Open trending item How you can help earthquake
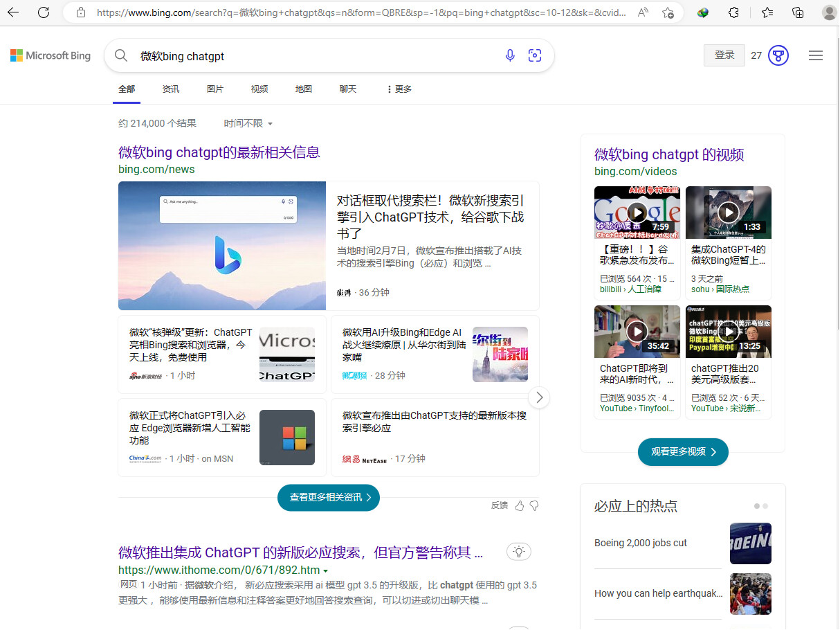This screenshot has height=630, width=840. (x=659, y=593)
